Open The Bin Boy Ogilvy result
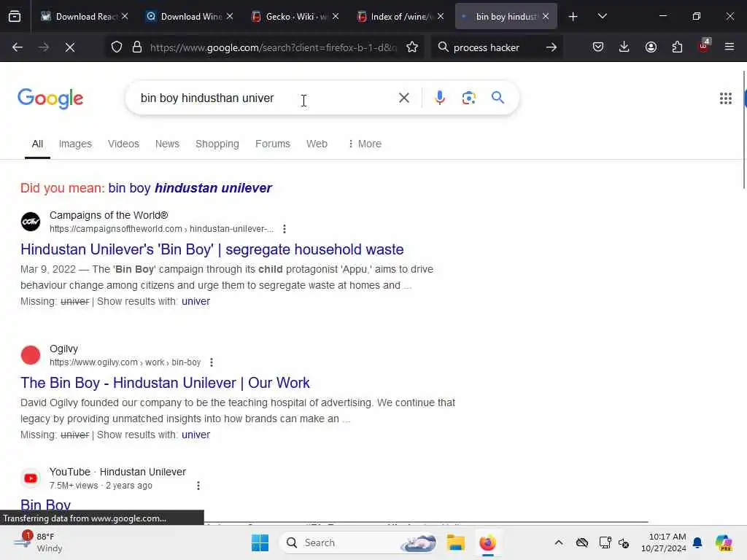747x560 pixels. [x=166, y=383]
